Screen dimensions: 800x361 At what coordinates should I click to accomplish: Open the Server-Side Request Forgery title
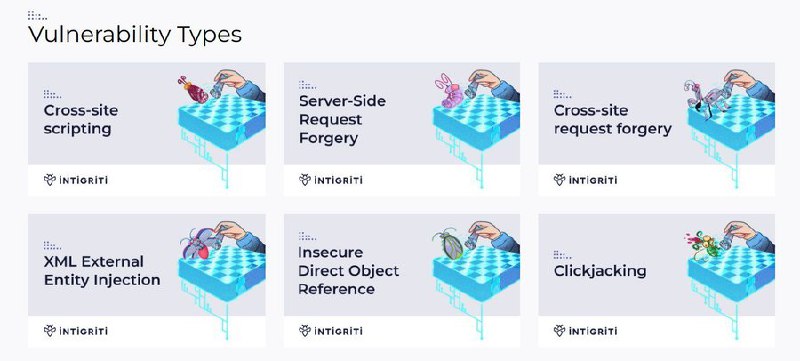(342, 119)
